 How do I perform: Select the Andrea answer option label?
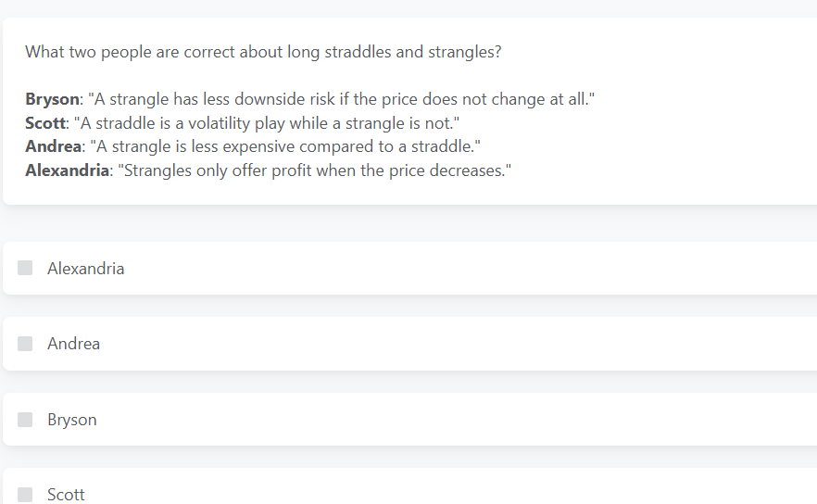73,344
